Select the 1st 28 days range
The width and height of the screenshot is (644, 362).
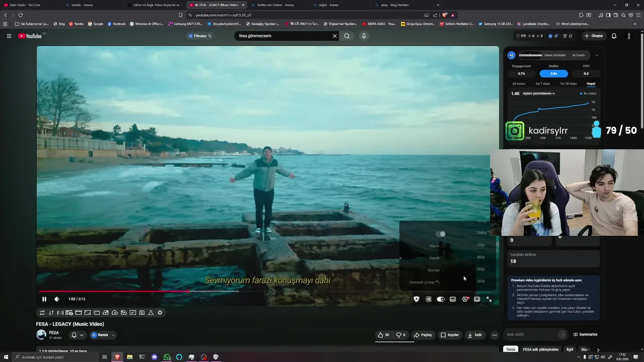tap(568, 83)
